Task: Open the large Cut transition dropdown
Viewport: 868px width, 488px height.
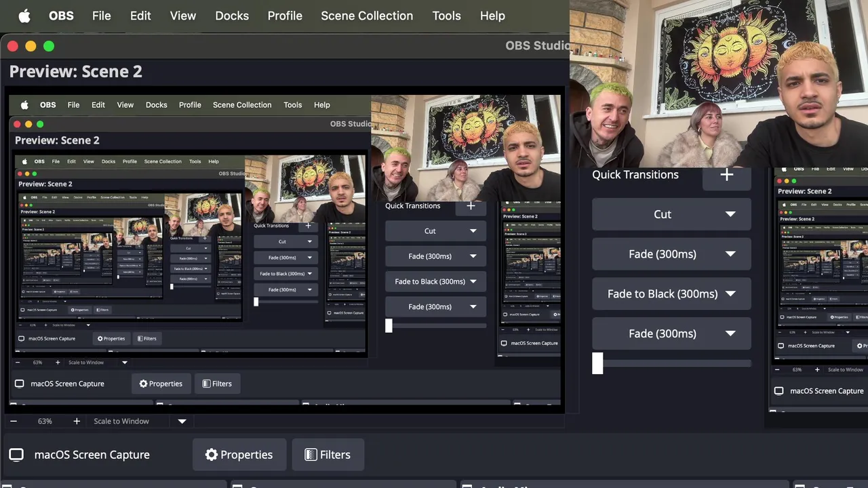Action: [671, 214]
